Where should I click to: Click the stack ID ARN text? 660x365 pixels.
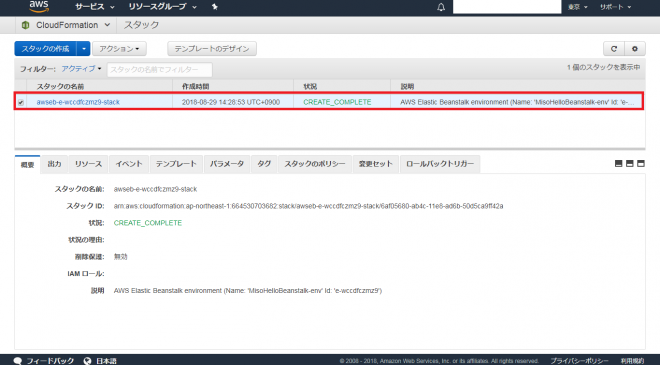click(309, 206)
